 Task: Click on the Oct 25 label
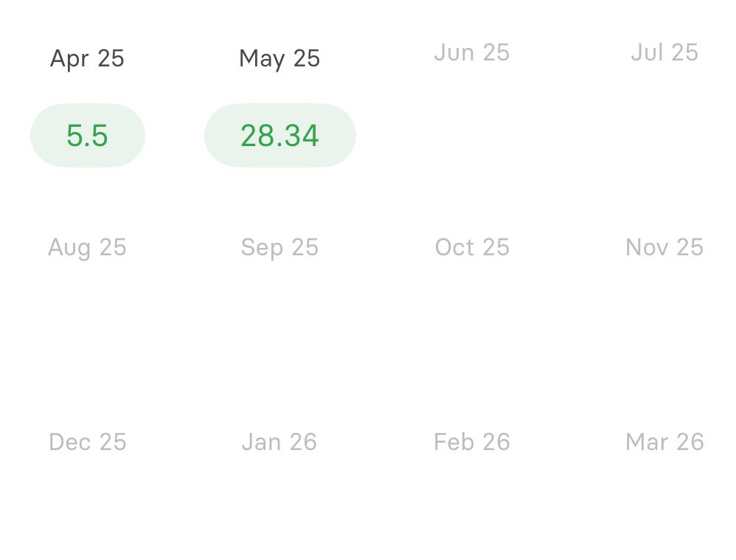coord(472,247)
